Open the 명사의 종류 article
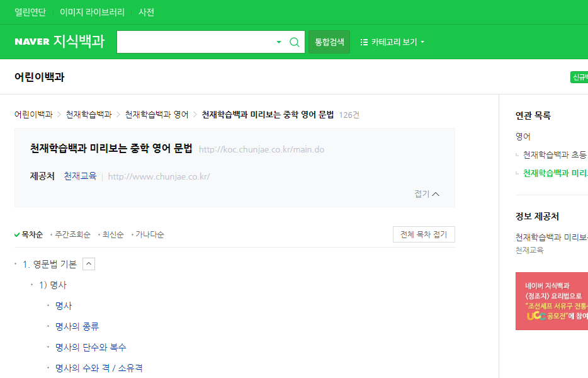This screenshot has width=588, height=378. tap(77, 326)
